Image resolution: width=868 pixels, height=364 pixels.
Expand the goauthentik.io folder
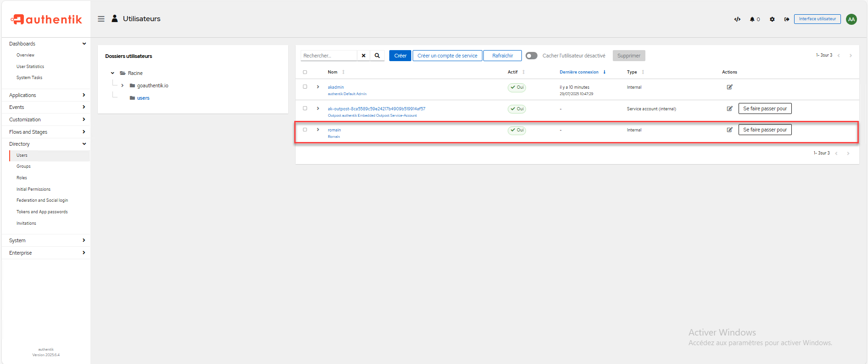(123, 85)
